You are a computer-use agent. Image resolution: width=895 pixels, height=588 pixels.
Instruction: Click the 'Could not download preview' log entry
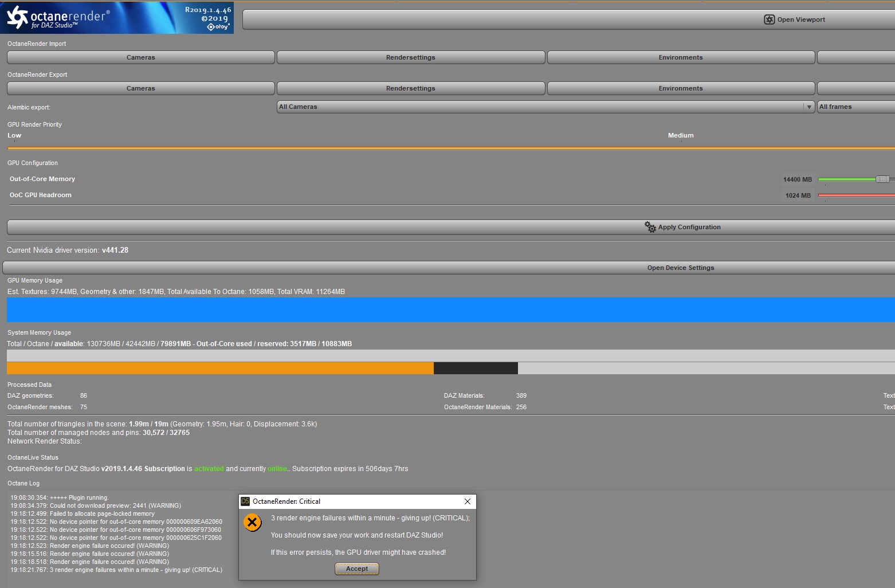point(96,505)
